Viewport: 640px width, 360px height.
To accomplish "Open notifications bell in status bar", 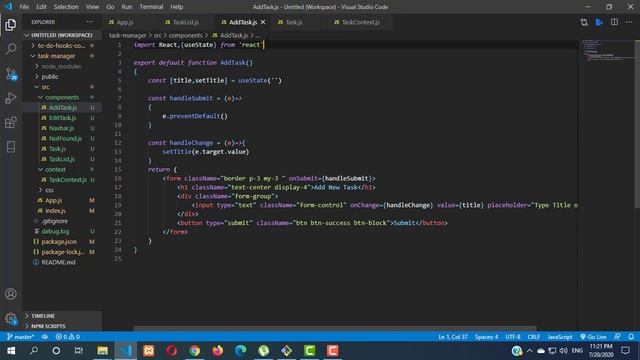I will click(631, 337).
